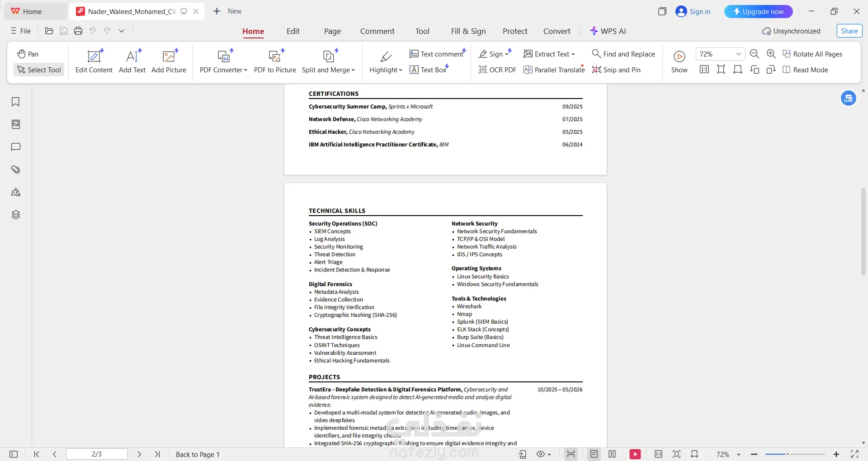868x461 pixels.
Task: Open the Signature panel in left sidebar
Action: coord(16,192)
